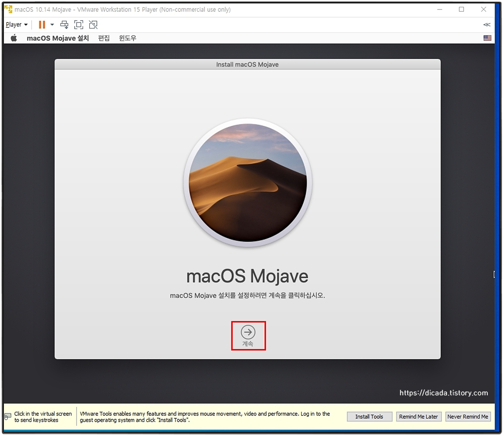The width and height of the screenshot is (504, 436).
Task: Open the Player menu dropdown
Action: click(x=17, y=25)
